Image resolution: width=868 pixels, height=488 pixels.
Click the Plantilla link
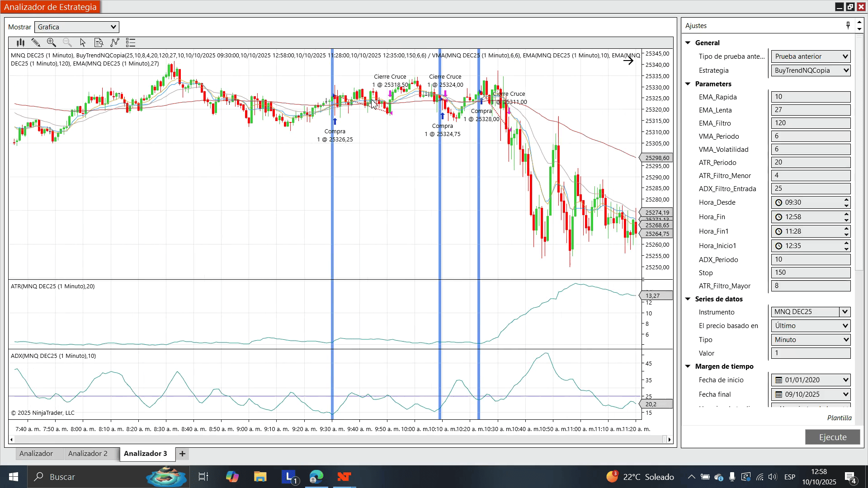click(839, 418)
